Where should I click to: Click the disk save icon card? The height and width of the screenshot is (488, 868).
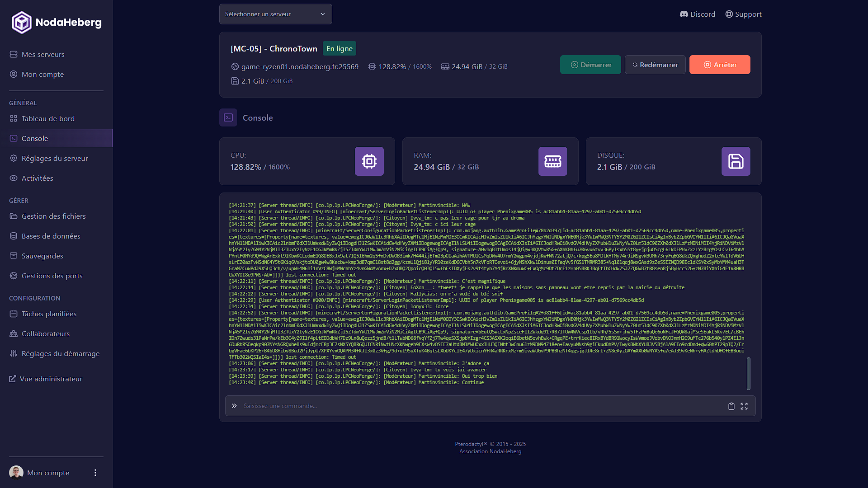pos(736,161)
